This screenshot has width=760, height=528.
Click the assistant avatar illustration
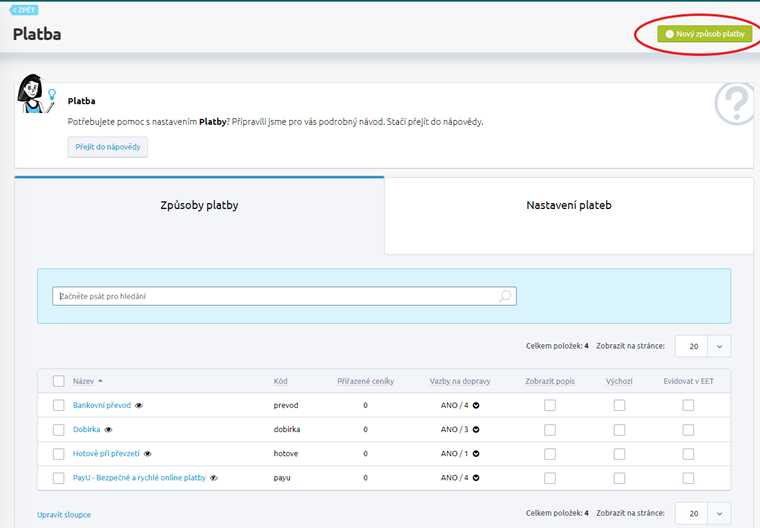pyautogui.click(x=37, y=94)
